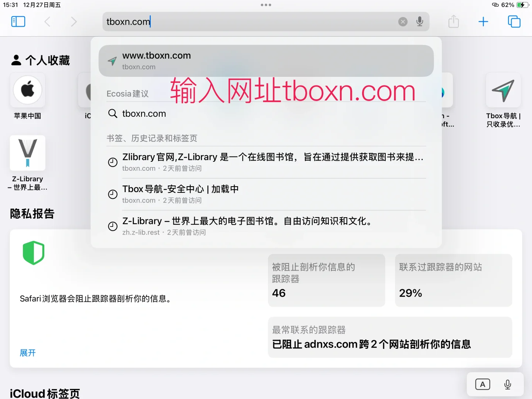Tap the dictation microphone at bottom right
The height and width of the screenshot is (399, 532).
pos(508,385)
